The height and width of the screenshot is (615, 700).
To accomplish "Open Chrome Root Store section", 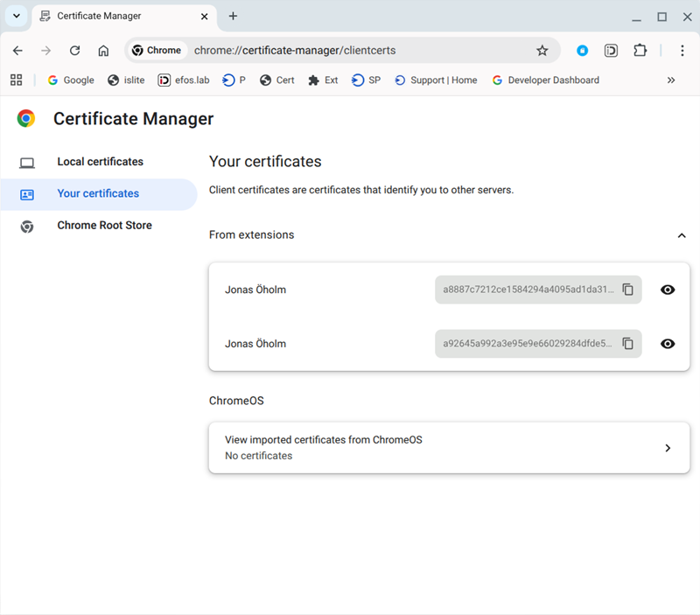I will pos(104,226).
